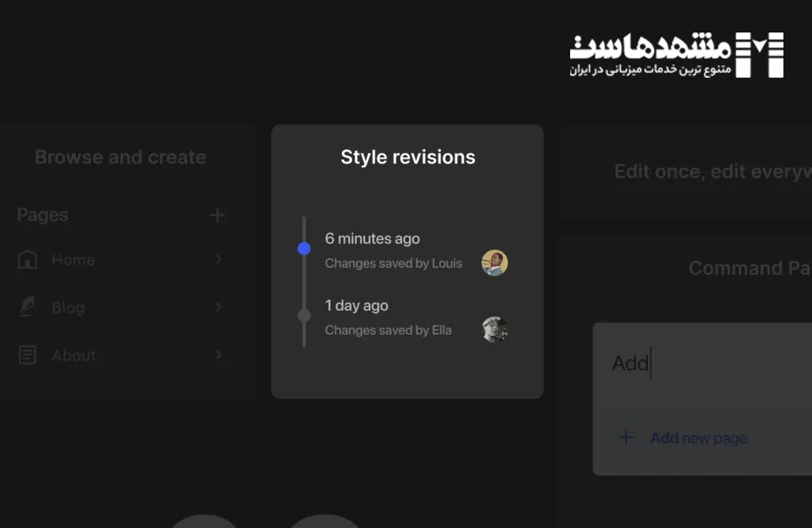812x528 pixels.
Task: Click Louis's avatar in Style revisions
Action: click(x=495, y=262)
